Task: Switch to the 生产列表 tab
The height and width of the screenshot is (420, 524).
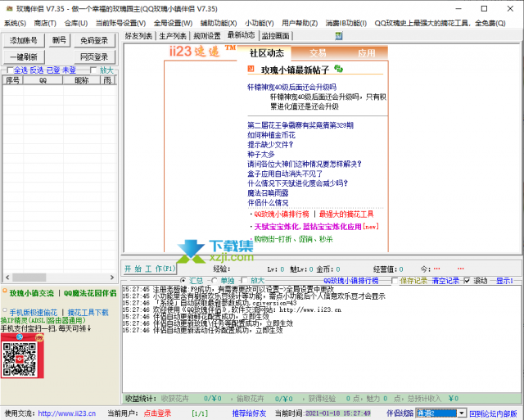Action: tap(173, 36)
